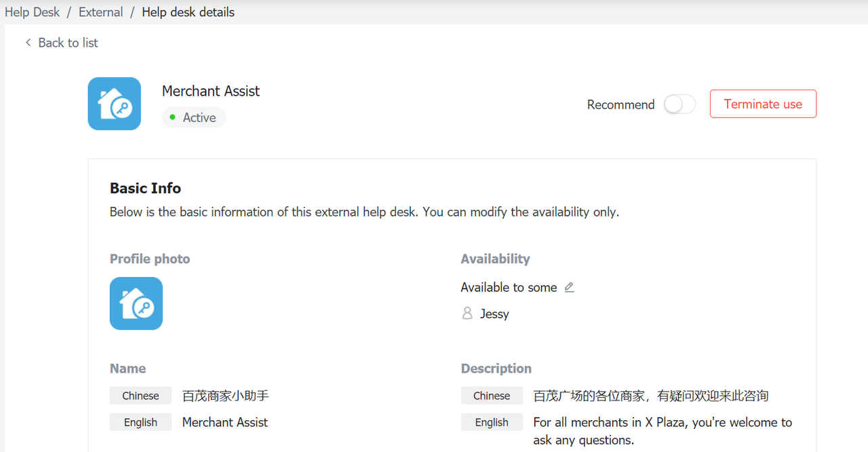868x452 pixels.
Task: Select the English tag under Name
Action: pos(140,422)
